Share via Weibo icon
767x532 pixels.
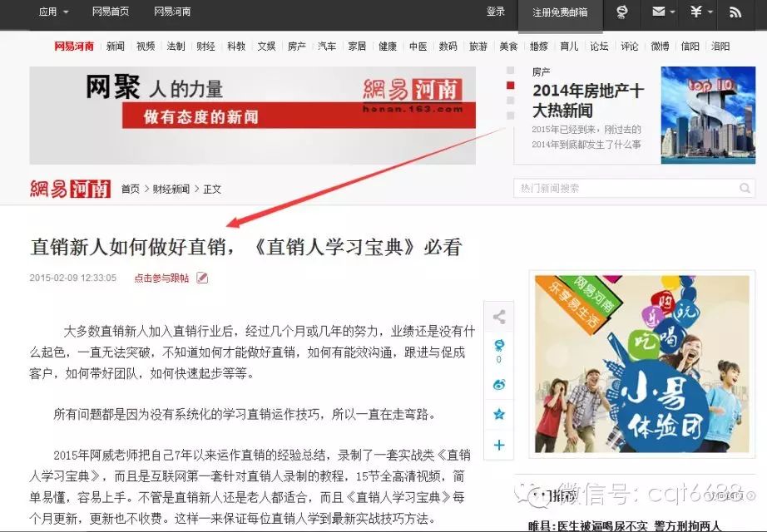pyautogui.click(x=499, y=385)
